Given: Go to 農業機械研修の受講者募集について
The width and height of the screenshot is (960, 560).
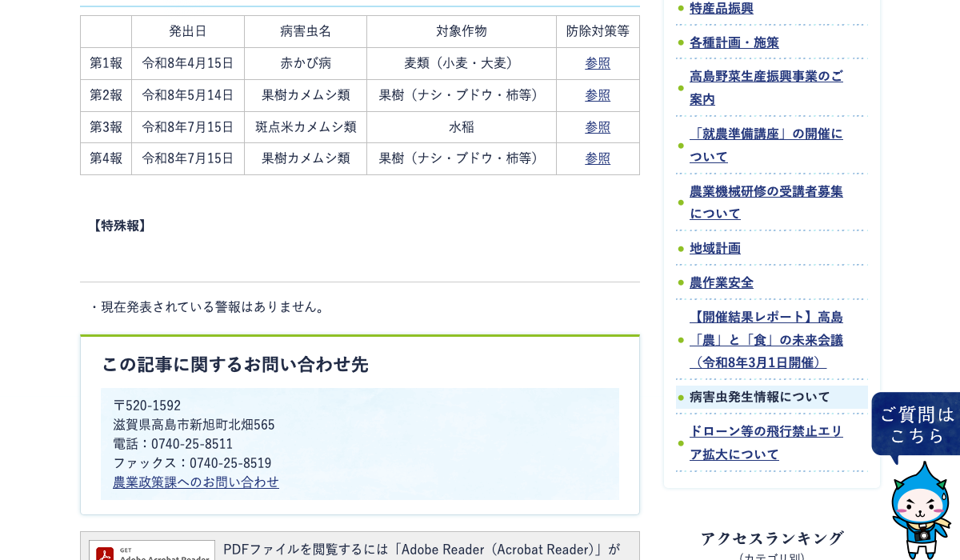Looking at the screenshot, I should point(766,202).
